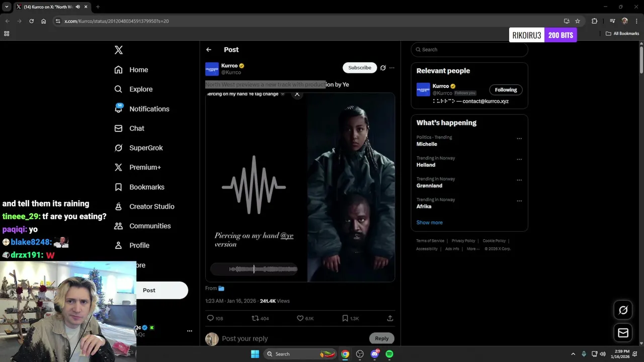Open the tab search dropdown arrow
Viewport: 644px width, 362px height.
click(7, 7)
